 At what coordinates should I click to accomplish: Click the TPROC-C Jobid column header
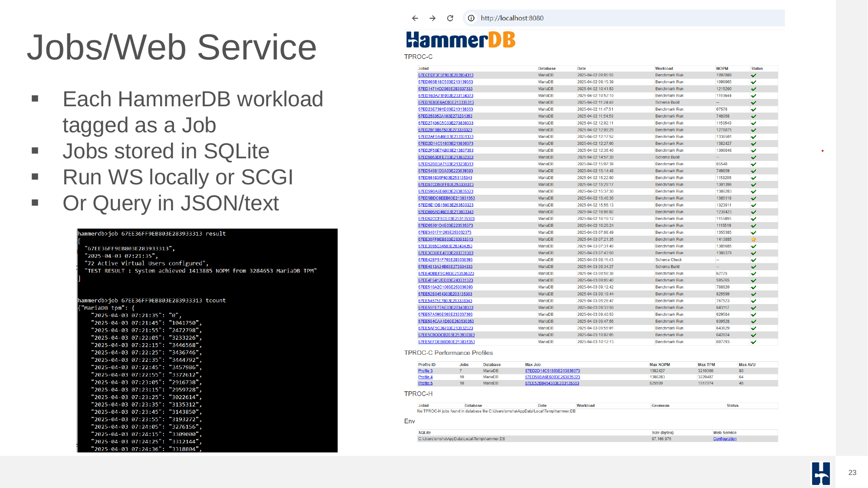pos(423,69)
